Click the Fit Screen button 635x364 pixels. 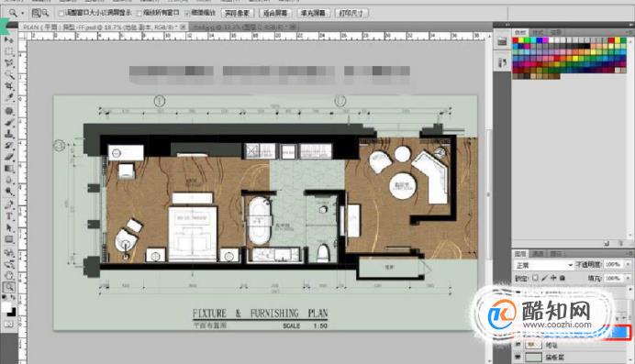(x=275, y=14)
